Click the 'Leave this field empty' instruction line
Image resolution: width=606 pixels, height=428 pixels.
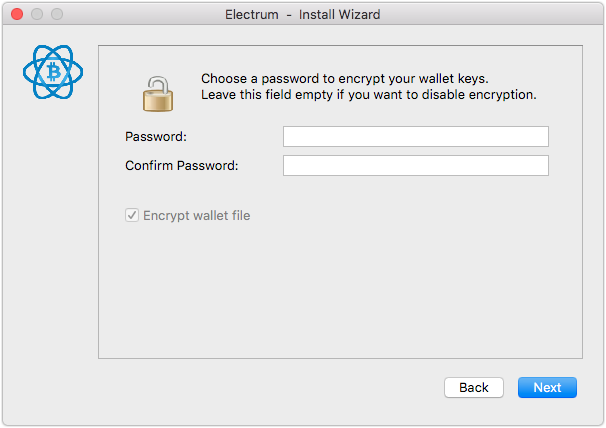pyautogui.click(x=369, y=95)
